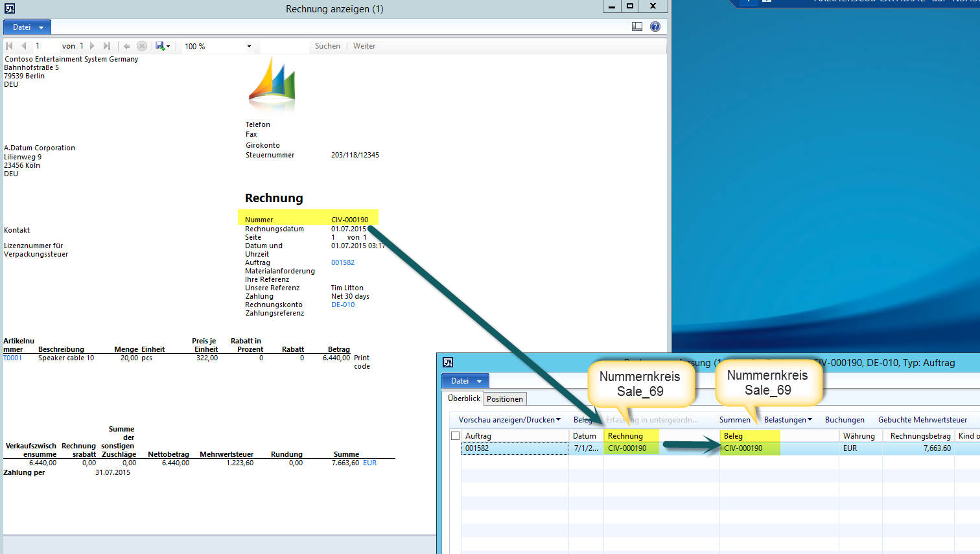Viewport: 980px width, 554px height.
Task: Open Vorschau anzeigen/Drucken dropdown
Action: 509,420
